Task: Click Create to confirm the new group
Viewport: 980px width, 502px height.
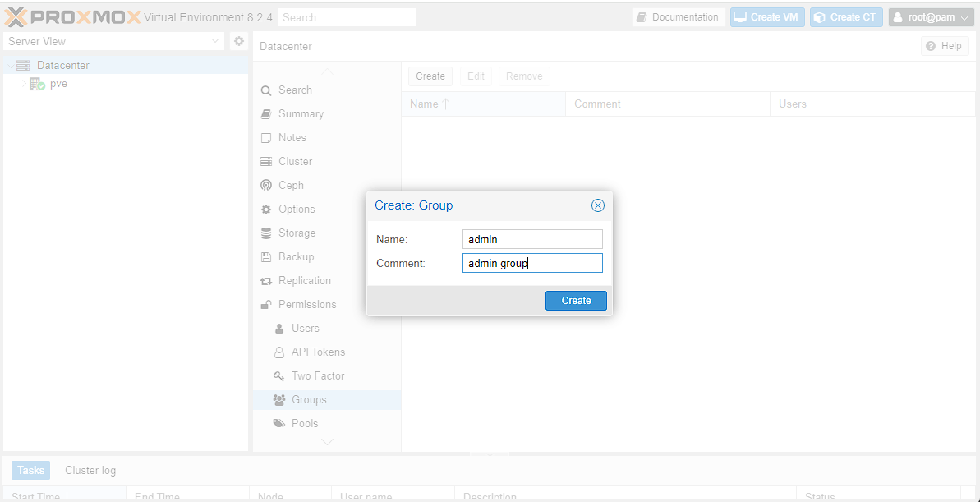Action: point(576,301)
